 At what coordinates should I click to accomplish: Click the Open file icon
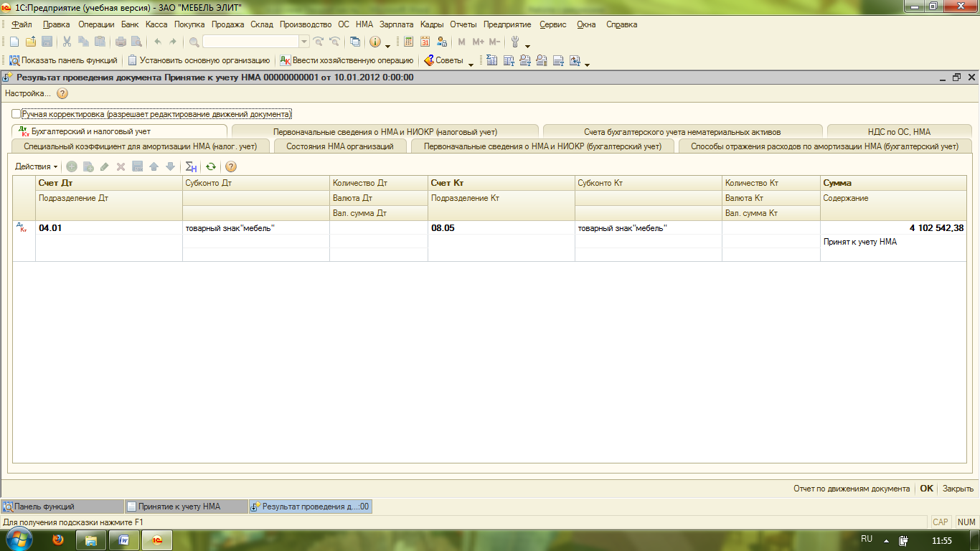[x=30, y=42]
